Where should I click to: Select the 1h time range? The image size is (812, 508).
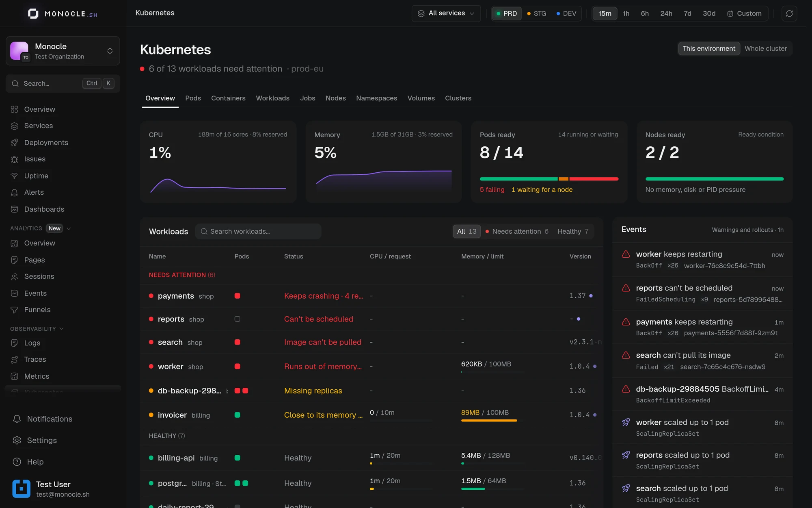point(626,13)
